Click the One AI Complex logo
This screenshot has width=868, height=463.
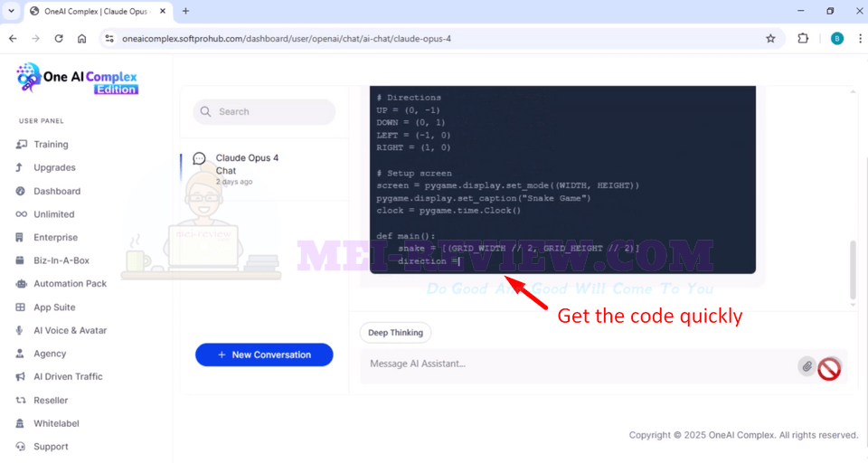(78, 78)
